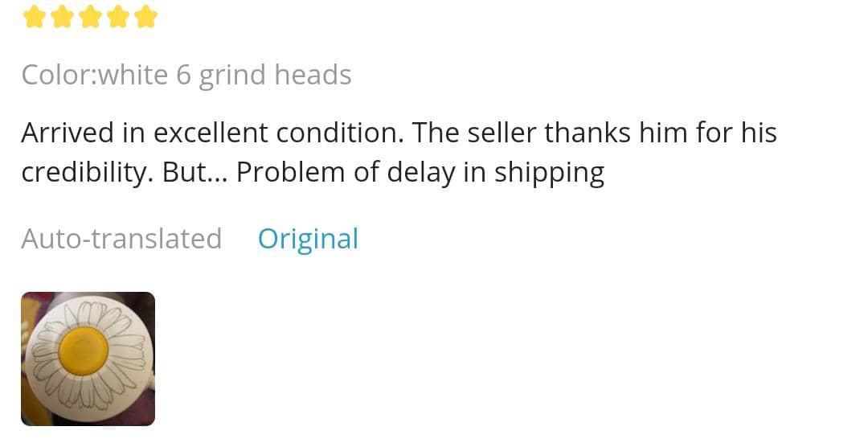Screen dimensions: 868x447
Task: Click the fifth yellow rating star
Action: pyautogui.click(x=146, y=16)
